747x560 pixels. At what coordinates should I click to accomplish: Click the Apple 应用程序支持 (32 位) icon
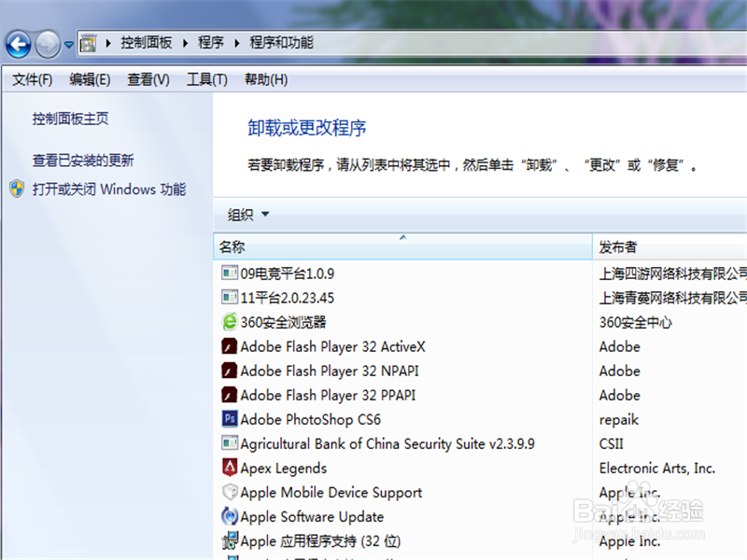click(230, 540)
